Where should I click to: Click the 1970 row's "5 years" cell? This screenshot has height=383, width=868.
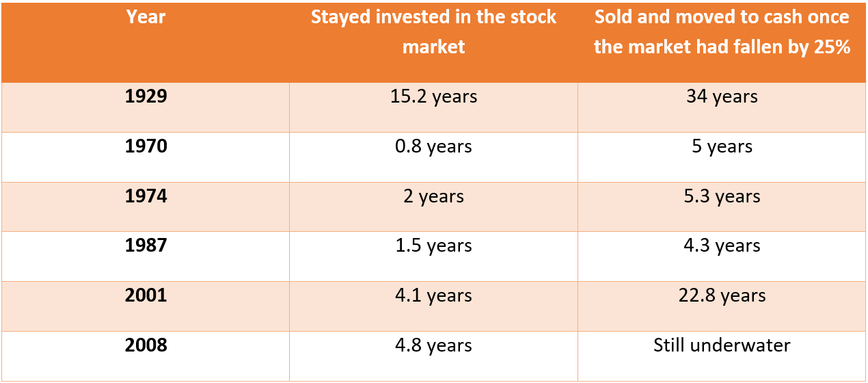click(722, 146)
